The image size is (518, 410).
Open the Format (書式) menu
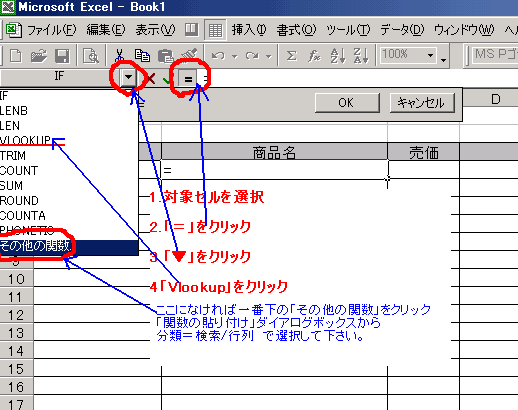click(296, 30)
